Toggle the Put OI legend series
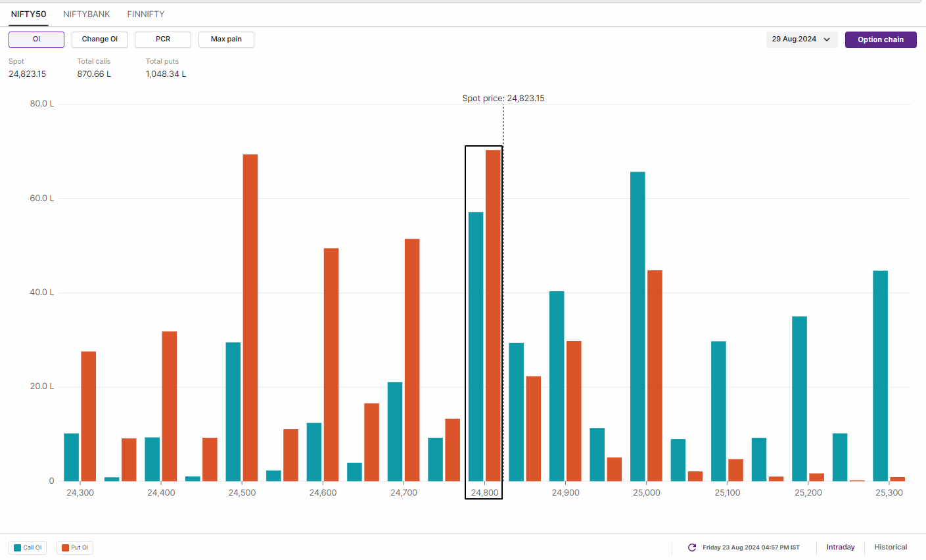This screenshot has height=560, width=926. pos(75,548)
